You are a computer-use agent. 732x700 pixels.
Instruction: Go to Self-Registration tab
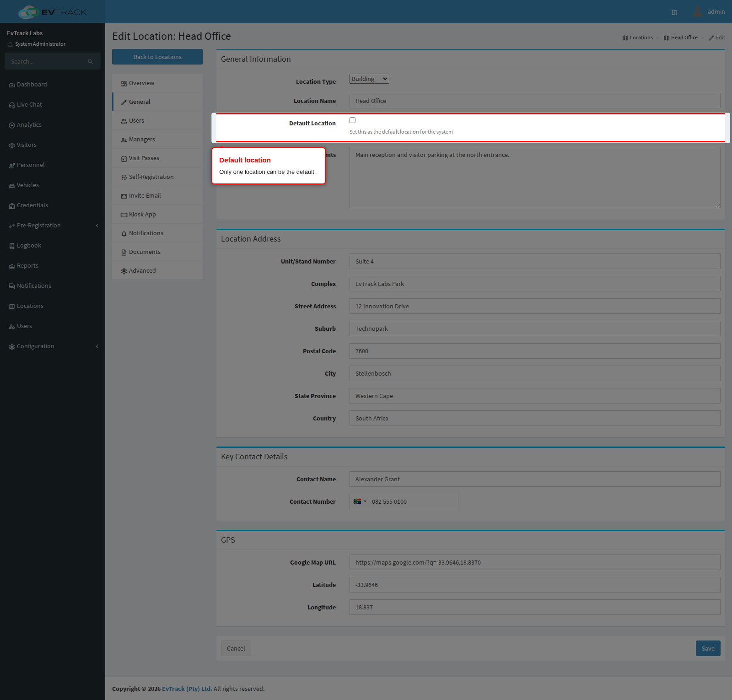click(157, 177)
